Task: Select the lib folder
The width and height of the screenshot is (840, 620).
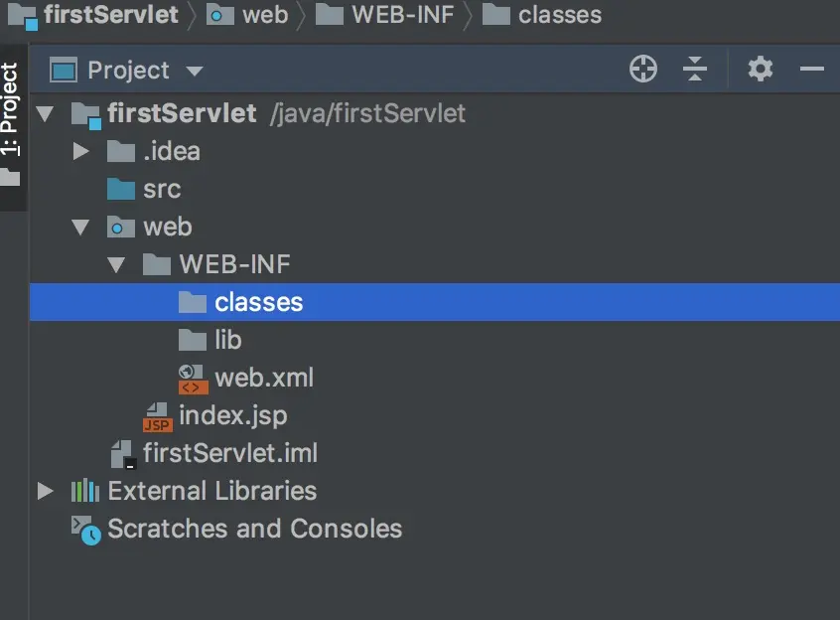Action: [227, 340]
